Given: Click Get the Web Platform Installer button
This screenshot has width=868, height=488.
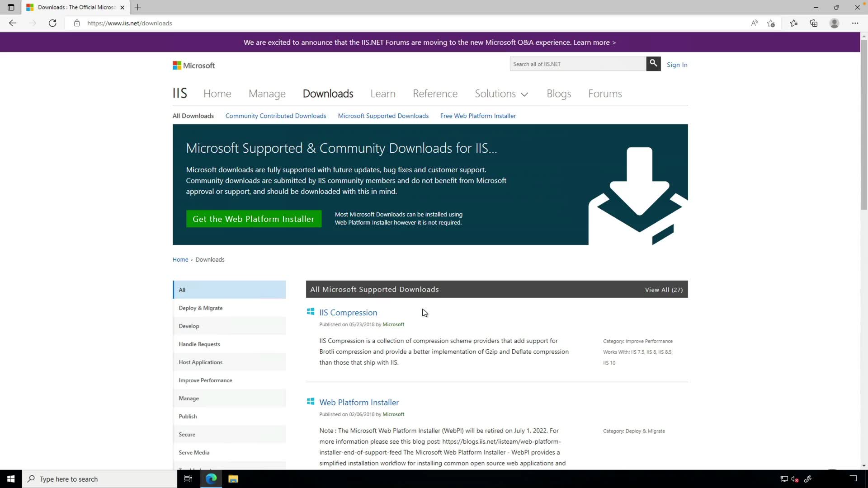Looking at the screenshot, I should (x=253, y=219).
